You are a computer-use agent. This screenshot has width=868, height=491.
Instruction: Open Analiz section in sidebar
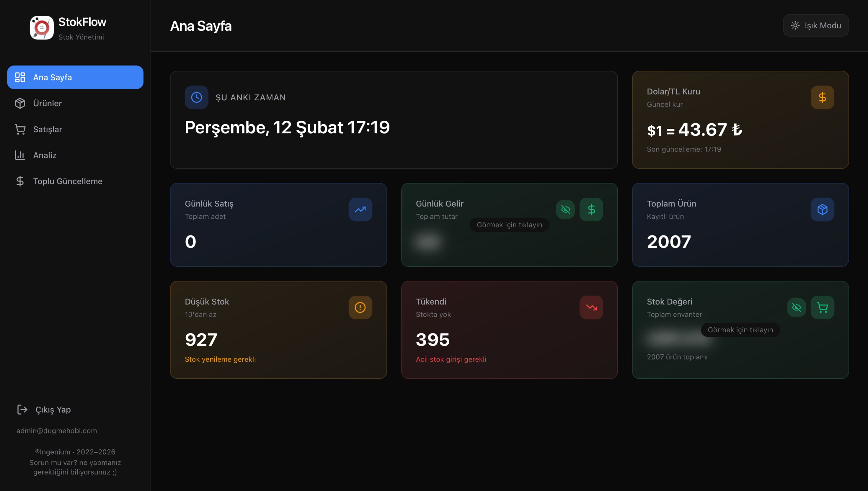(45, 155)
